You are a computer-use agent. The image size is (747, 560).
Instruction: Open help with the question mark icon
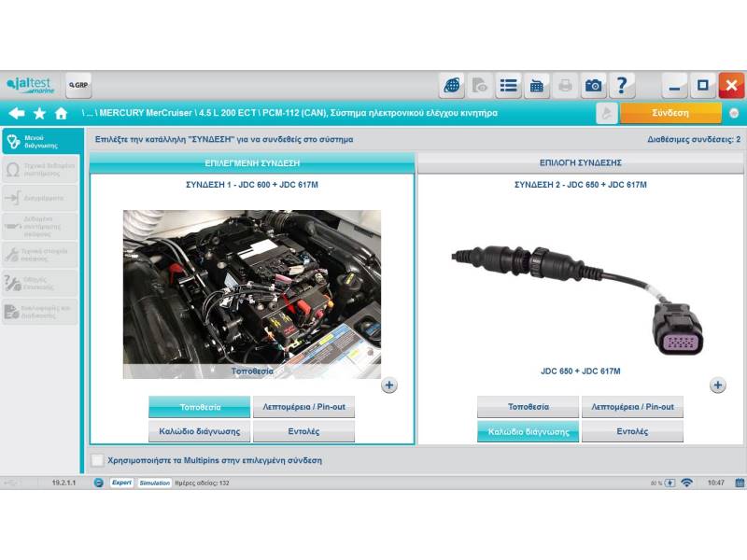tap(622, 86)
